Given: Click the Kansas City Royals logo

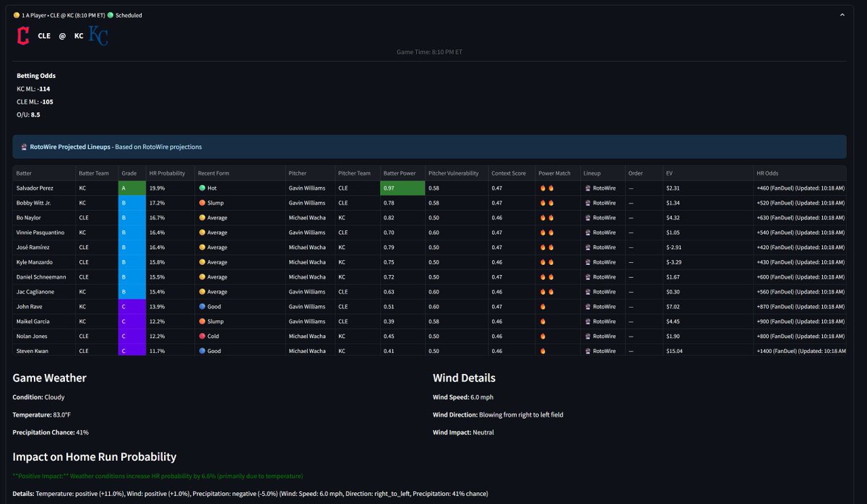Looking at the screenshot, I should tap(98, 35).
